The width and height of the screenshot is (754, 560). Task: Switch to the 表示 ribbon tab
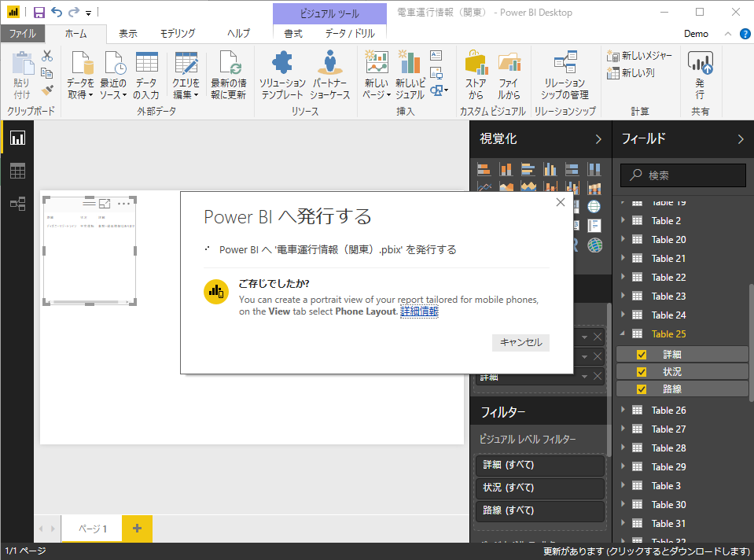tap(128, 33)
